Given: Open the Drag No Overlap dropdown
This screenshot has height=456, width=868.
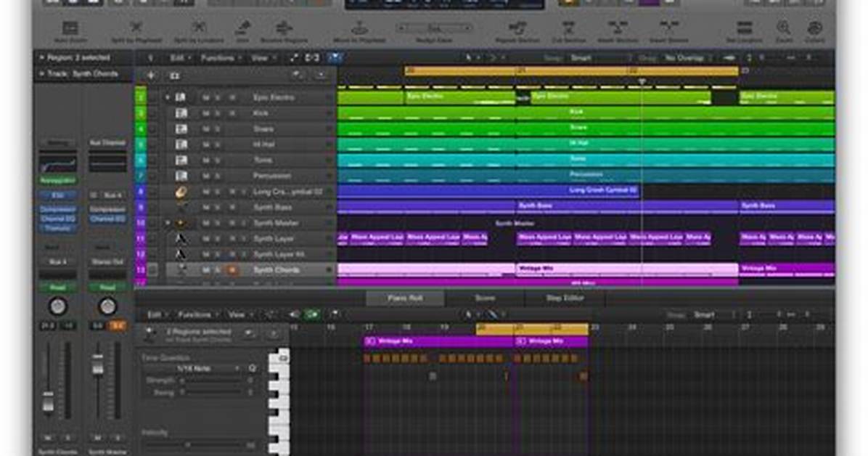Looking at the screenshot, I should point(688,57).
